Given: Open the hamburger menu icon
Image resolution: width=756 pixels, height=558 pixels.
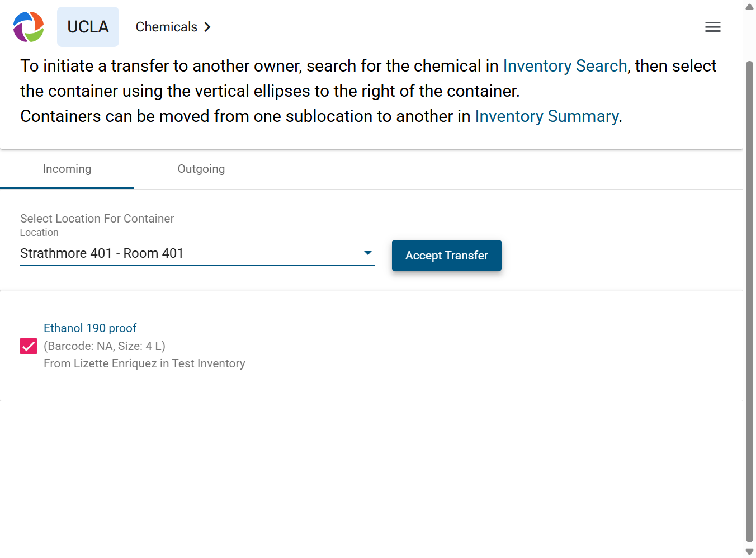Looking at the screenshot, I should [712, 27].
